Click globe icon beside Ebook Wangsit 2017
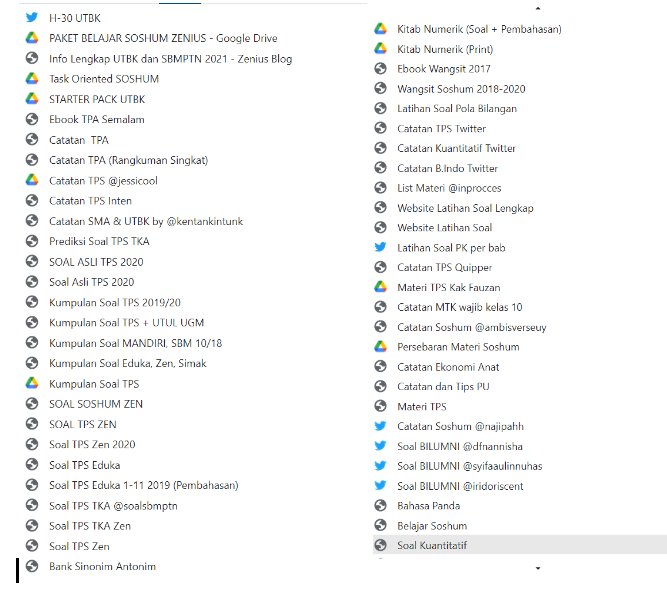This screenshot has height=590, width=667. (x=380, y=68)
